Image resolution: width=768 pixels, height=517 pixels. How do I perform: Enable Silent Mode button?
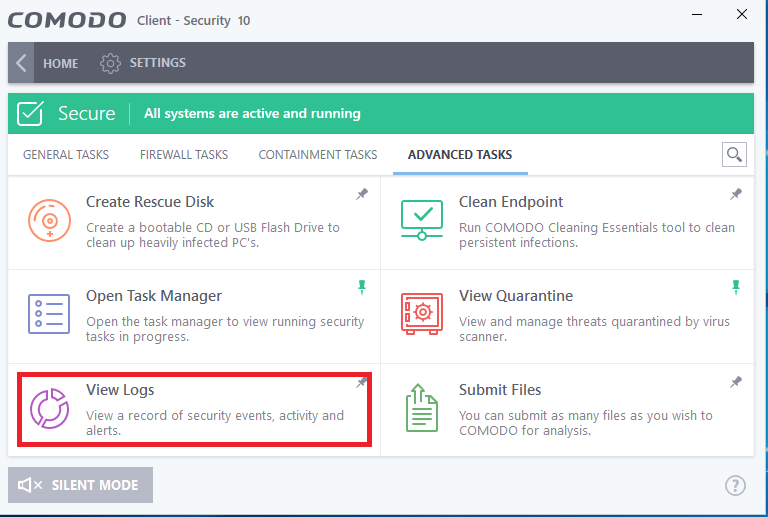(80, 485)
